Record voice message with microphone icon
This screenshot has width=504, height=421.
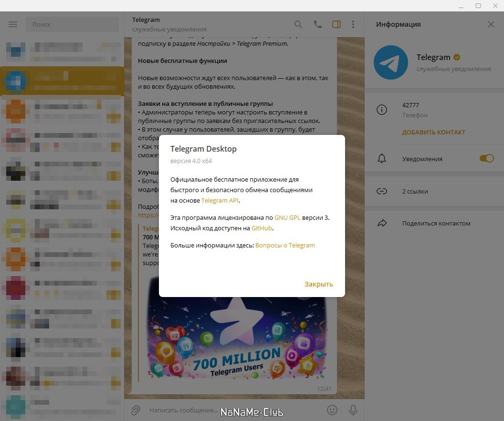pyautogui.click(x=353, y=410)
